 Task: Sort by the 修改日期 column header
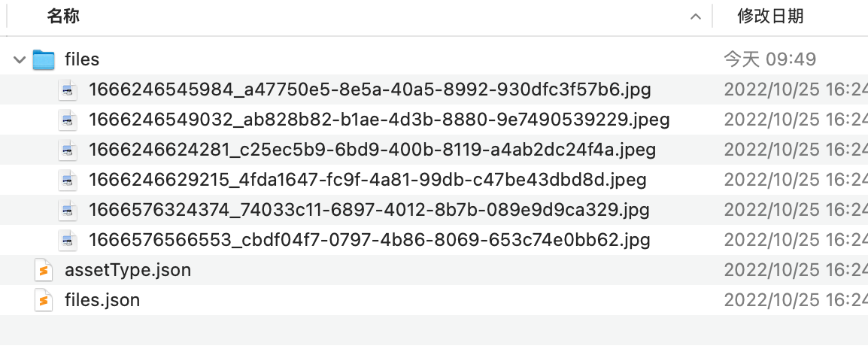coord(770,16)
